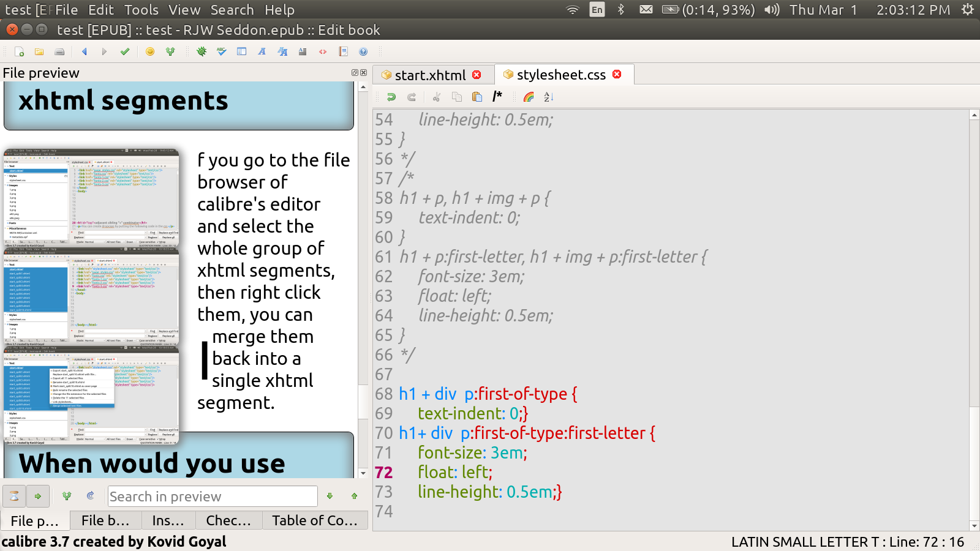Click the green fork arrow toolbar icon
This screenshot has height=551, width=980.
(170, 52)
